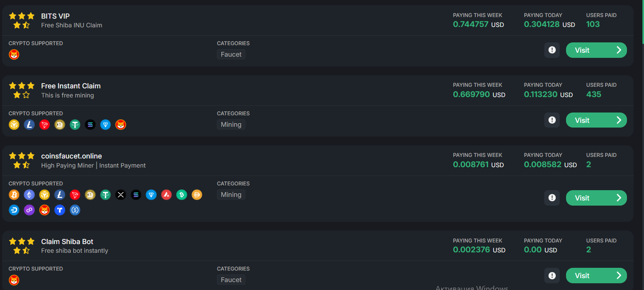Screen dimensions: 644x290
Task: Open the coinsfaucet.online listing title
Action: click(72, 156)
